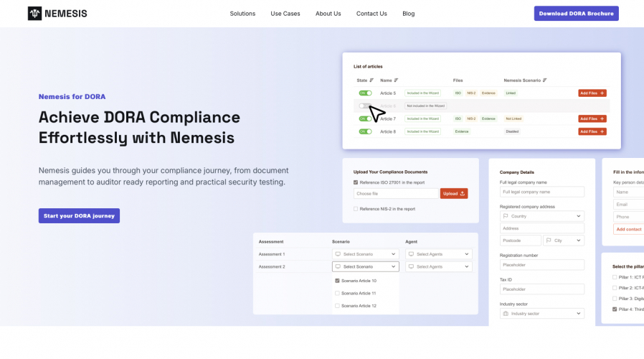Click Start your DORA journey button

tap(80, 216)
